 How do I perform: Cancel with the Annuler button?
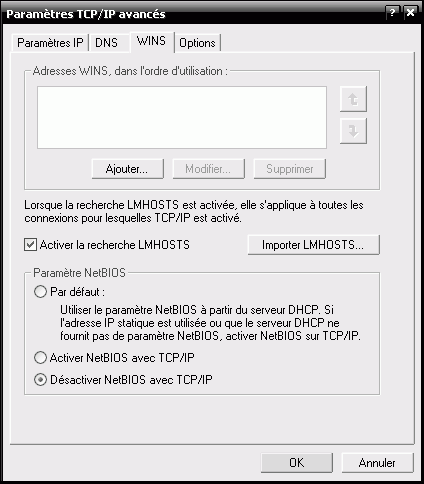(377, 463)
